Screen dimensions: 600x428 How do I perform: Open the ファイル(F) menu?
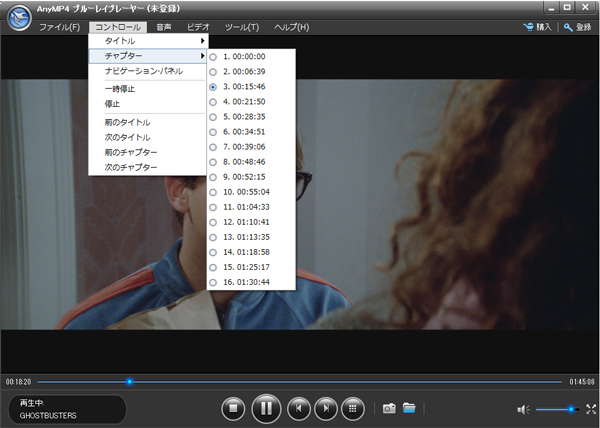[60, 27]
